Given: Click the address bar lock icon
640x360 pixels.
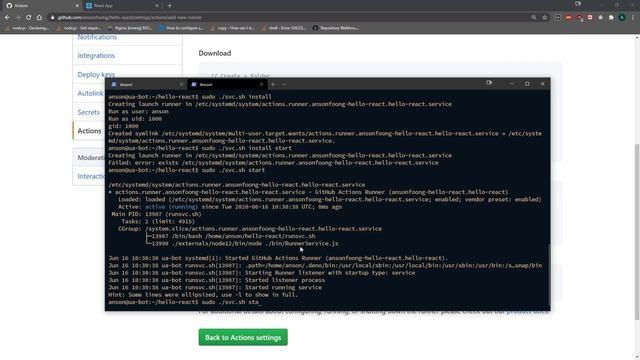Looking at the screenshot, I should pos(53,18).
